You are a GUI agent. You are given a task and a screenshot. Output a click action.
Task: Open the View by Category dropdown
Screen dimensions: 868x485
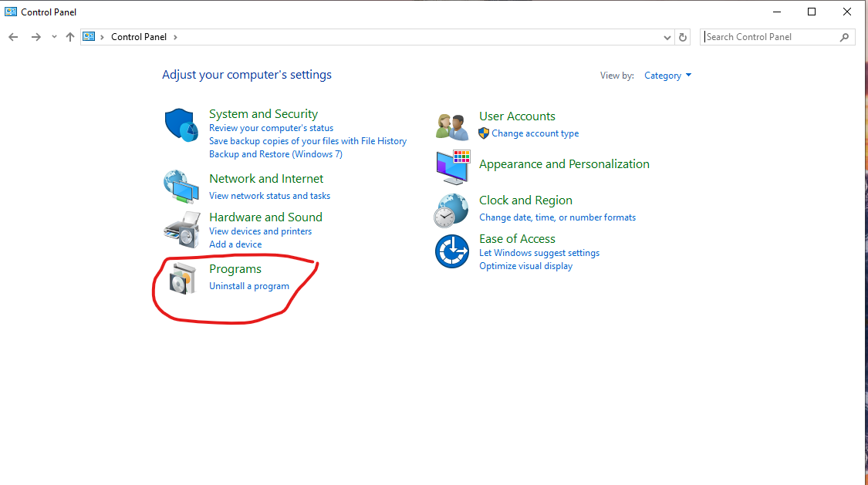click(x=667, y=76)
